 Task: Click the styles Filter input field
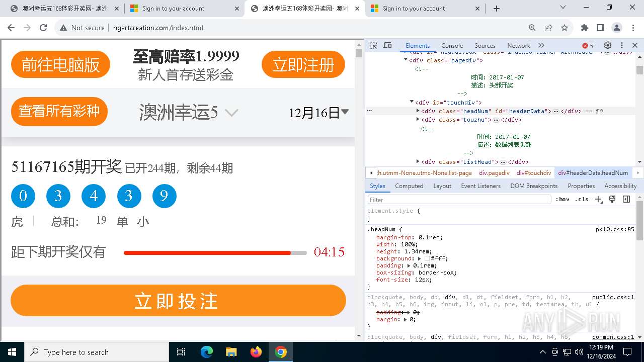tap(459, 200)
